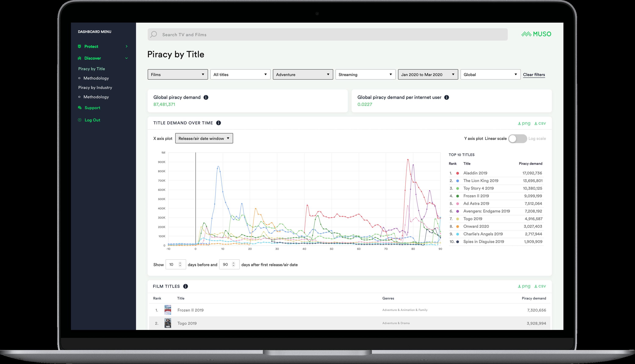Download film titles table as csv

pos(540,286)
